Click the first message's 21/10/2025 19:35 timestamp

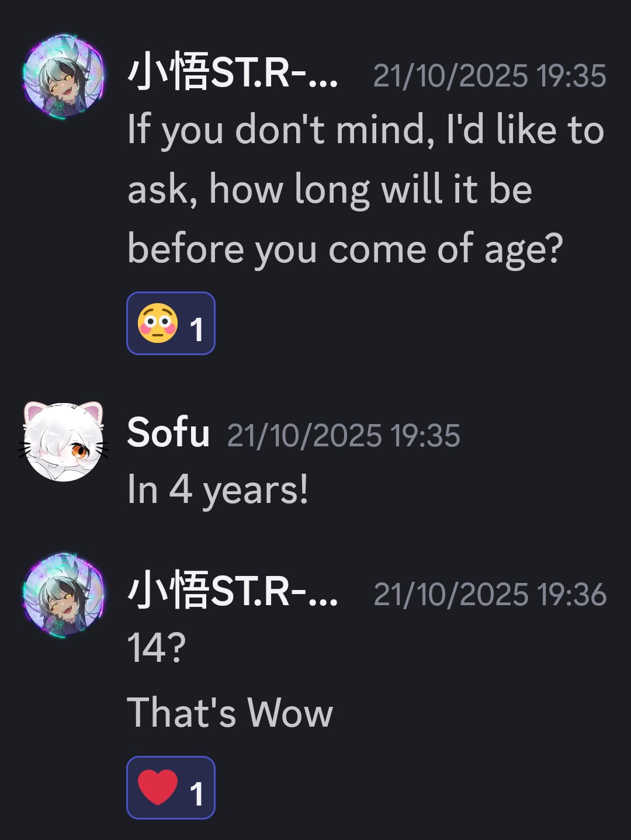click(490, 76)
